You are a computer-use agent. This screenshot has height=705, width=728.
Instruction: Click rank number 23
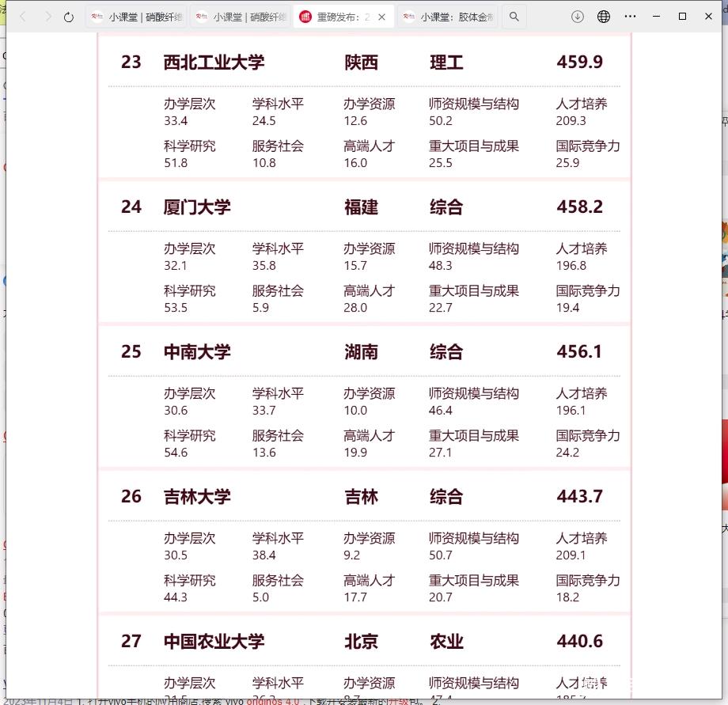click(x=131, y=62)
